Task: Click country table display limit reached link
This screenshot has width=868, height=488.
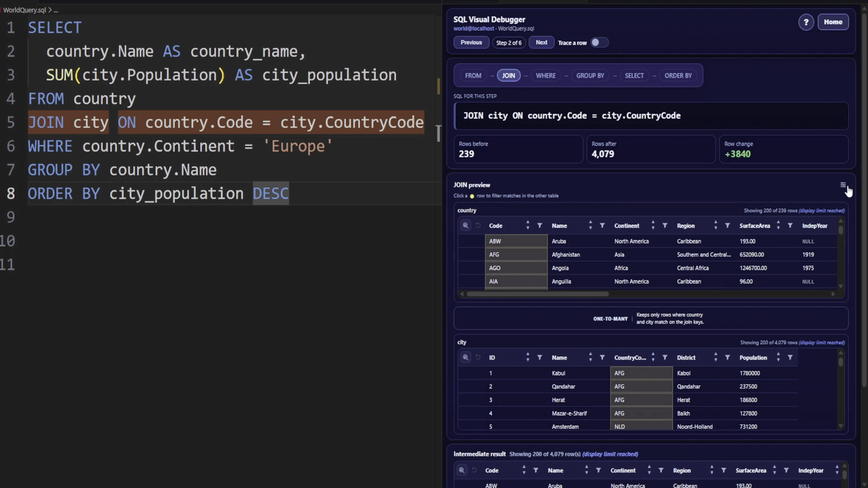Action: click(x=822, y=211)
